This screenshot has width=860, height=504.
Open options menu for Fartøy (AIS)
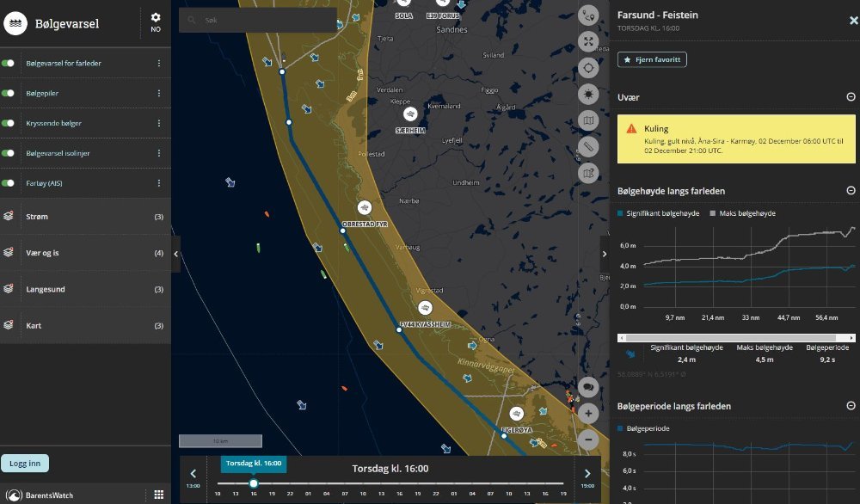159,183
